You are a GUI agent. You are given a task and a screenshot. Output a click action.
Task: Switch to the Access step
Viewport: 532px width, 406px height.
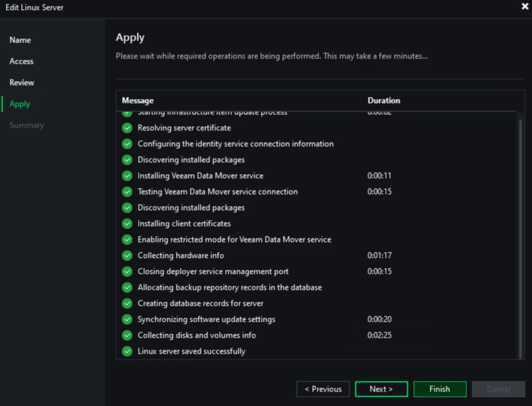[21, 61]
